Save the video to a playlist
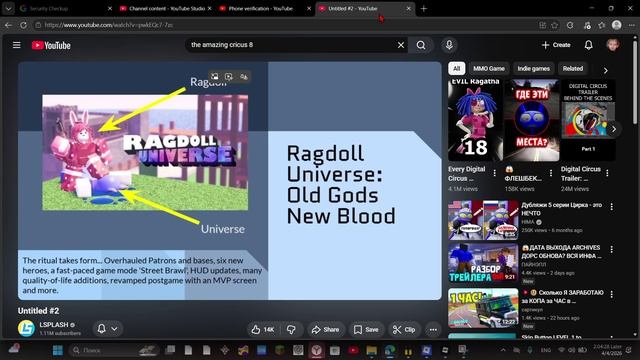The width and height of the screenshot is (640, 360). tap(366, 329)
